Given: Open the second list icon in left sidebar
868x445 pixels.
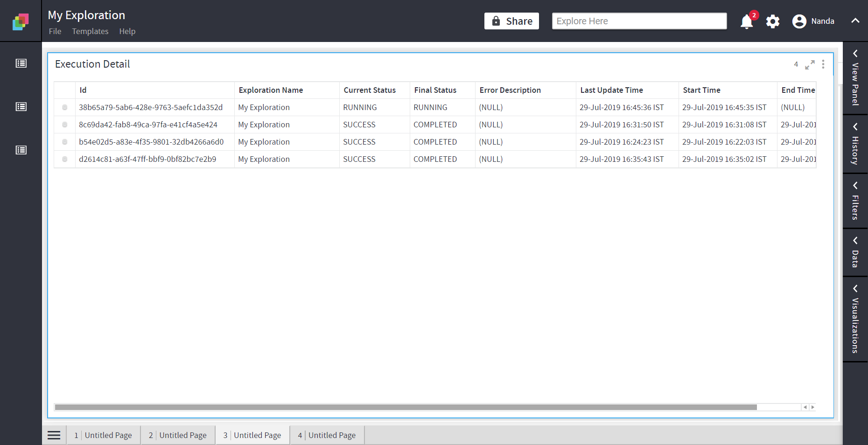Looking at the screenshot, I should click(x=21, y=107).
